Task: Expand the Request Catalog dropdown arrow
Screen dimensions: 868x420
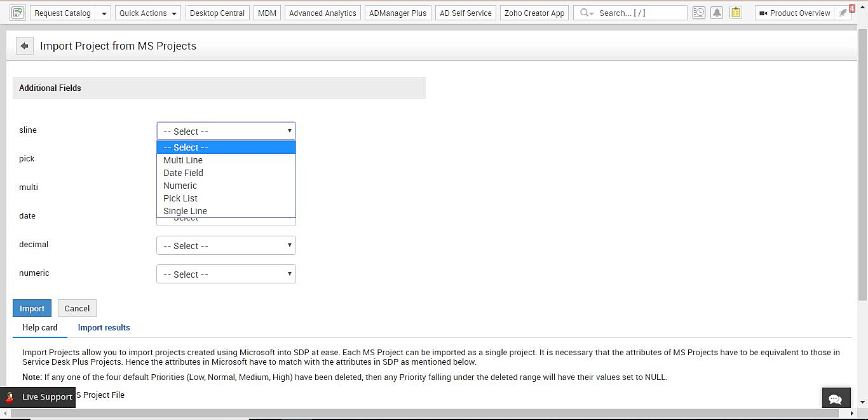Action: 104,13
